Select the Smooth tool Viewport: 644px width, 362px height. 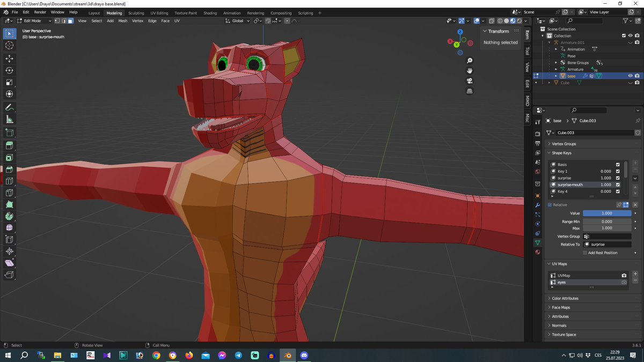point(9,228)
